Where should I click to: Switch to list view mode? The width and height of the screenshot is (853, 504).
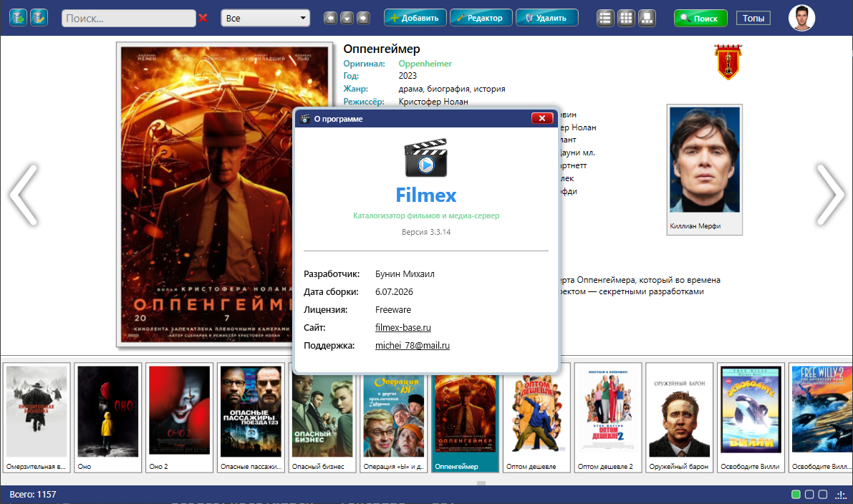605,18
